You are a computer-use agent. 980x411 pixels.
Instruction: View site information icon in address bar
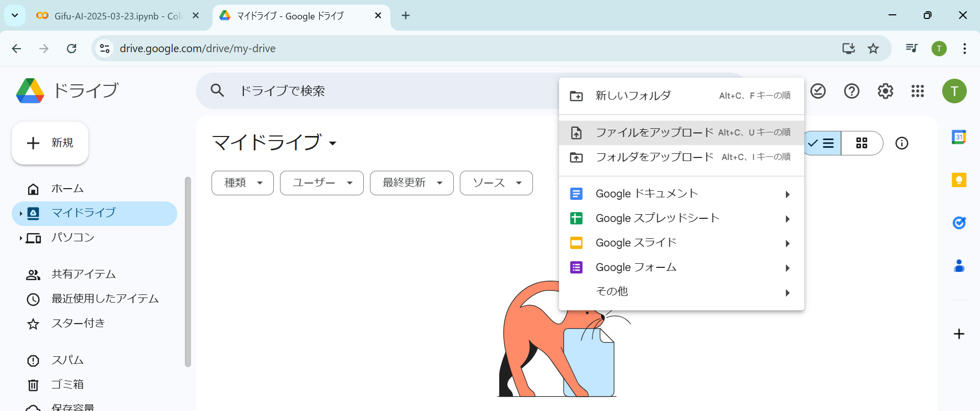pos(105,49)
